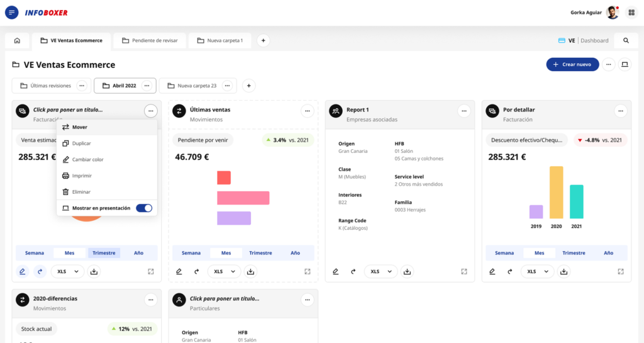This screenshot has width=644, height=343.
Task: Select Trimestre period in Últimas ventas card
Action: click(260, 253)
